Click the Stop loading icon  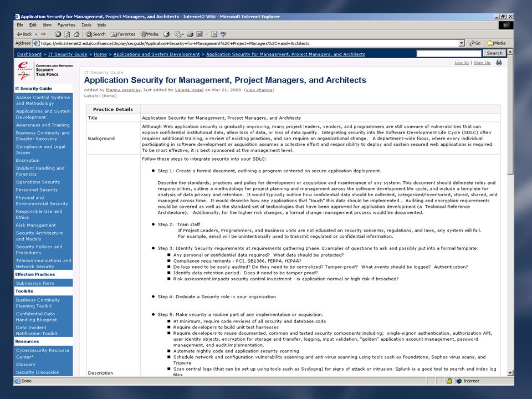point(58,34)
